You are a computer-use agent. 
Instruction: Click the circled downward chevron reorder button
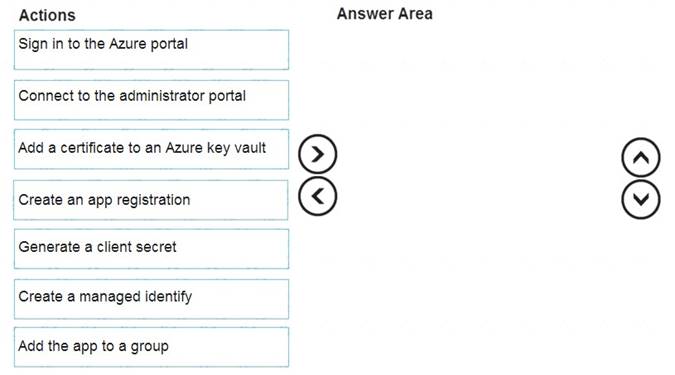point(641,199)
